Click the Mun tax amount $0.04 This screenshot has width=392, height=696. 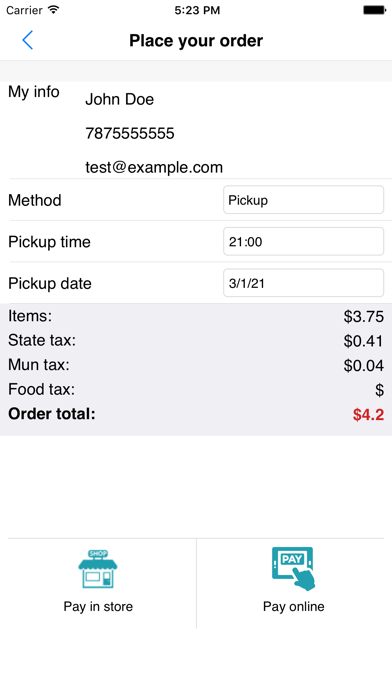(364, 366)
